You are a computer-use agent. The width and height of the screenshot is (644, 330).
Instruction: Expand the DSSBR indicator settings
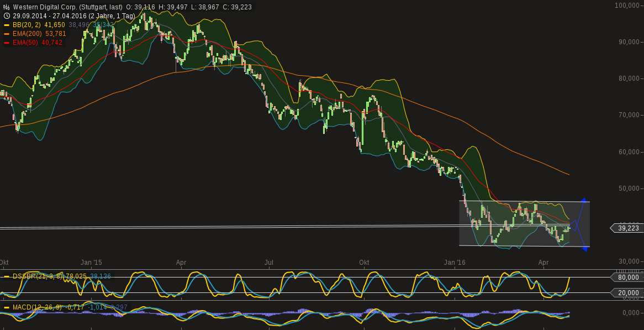click(39, 276)
